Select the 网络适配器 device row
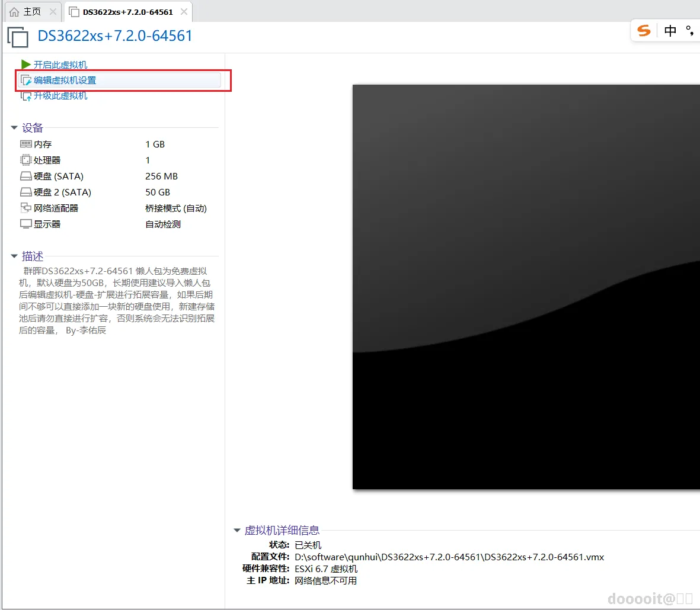The height and width of the screenshot is (610, 700). [119, 208]
